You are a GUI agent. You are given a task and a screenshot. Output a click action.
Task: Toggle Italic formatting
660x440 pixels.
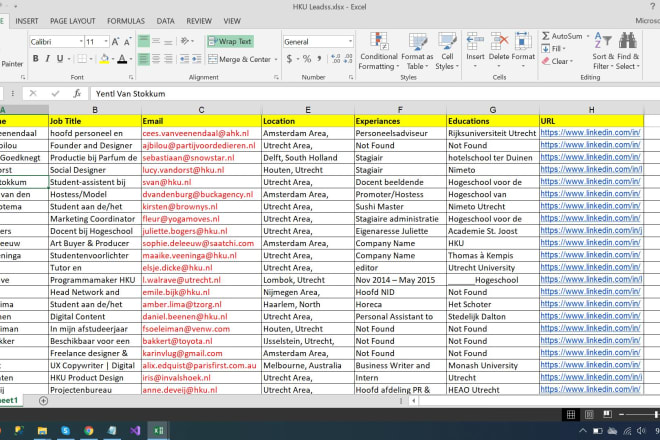coord(48,59)
